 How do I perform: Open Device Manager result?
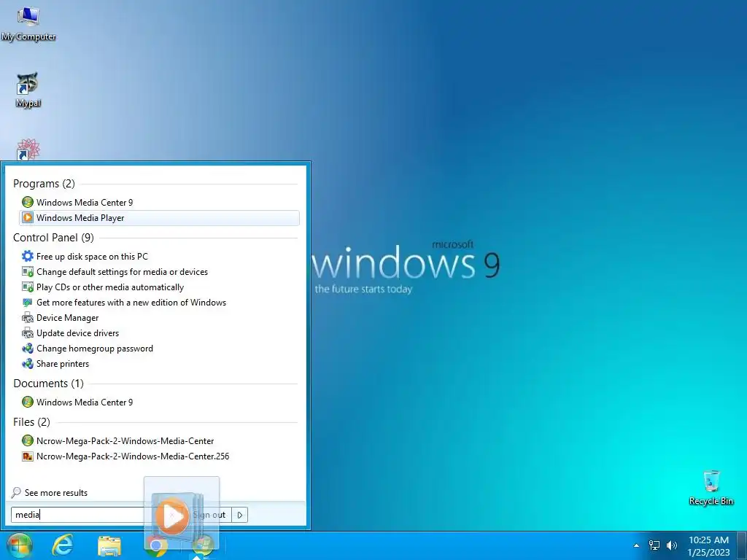coord(159,318)
